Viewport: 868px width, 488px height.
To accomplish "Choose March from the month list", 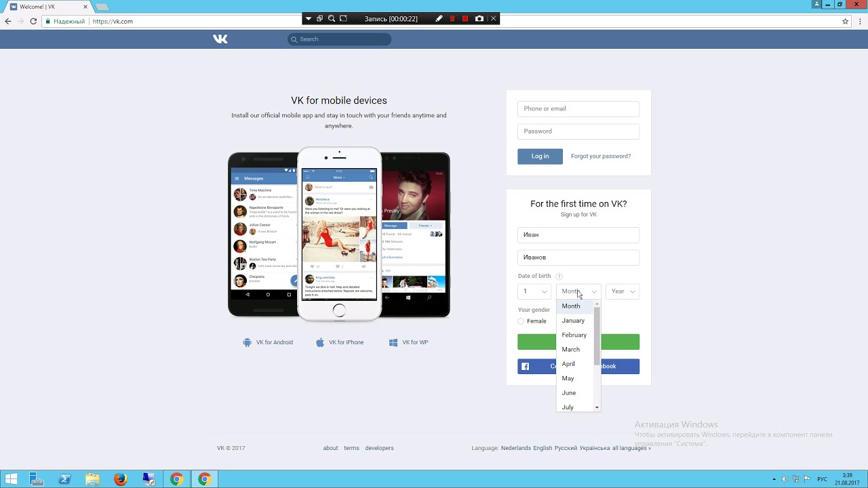I will [575, 350].
